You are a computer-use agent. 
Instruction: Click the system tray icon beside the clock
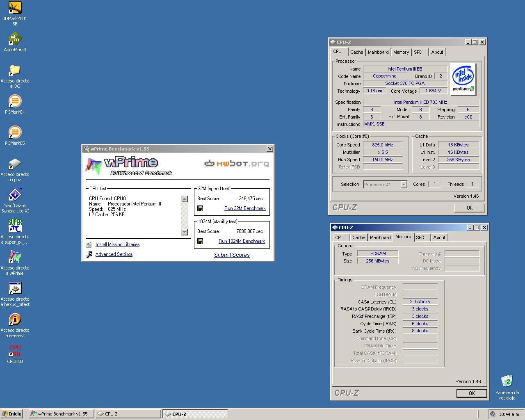(493, 414)
